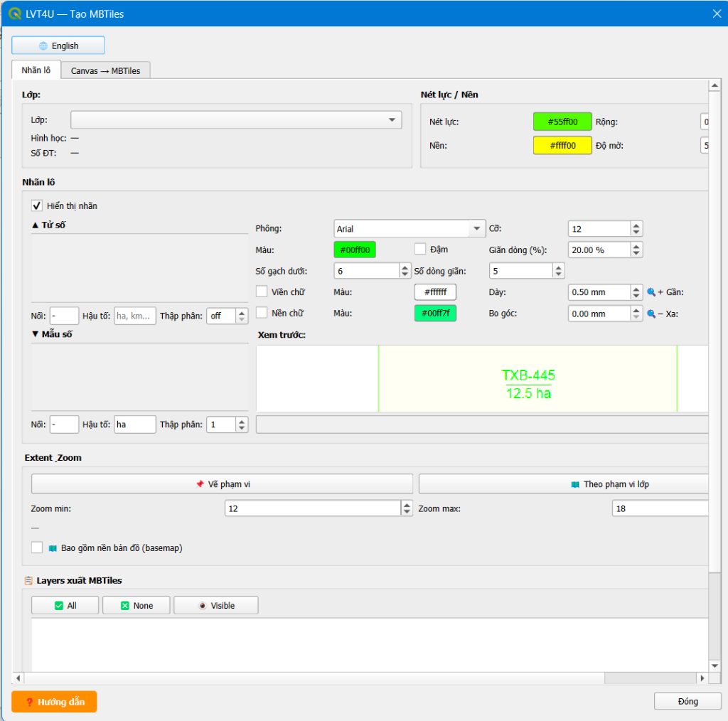Click the Mẫu số Nối input field
This screenshot has height=721, width=728.
[64, 424]
